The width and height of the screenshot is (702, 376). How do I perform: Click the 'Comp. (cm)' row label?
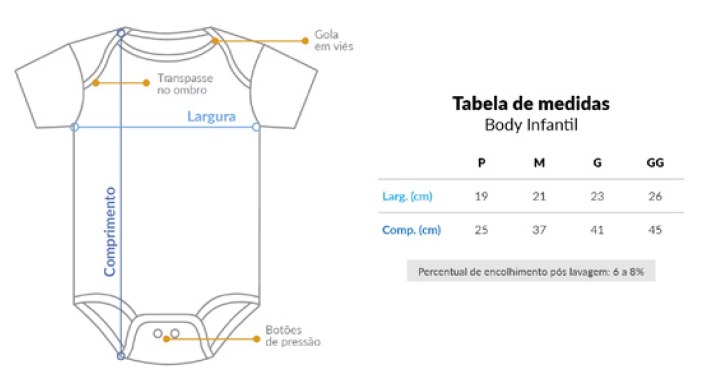(411, 230)
